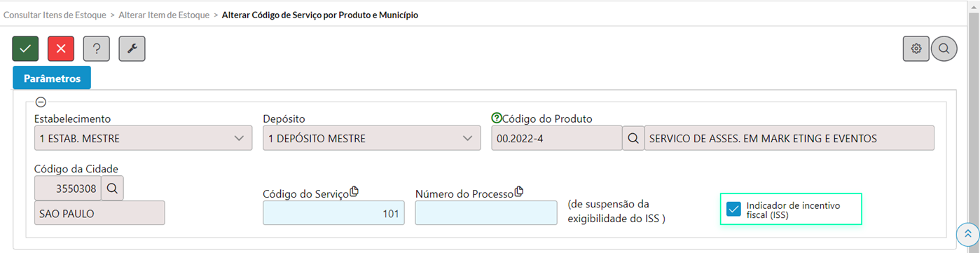This screenshot has width=980, height=253.
Task: Collapse the parameters section with the minus circle
Action: click(41, 102)
